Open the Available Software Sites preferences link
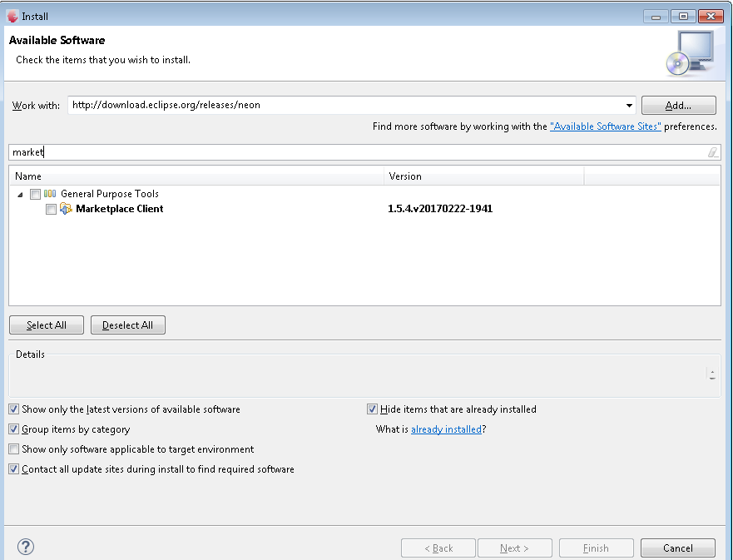 (x=605, y=126)
